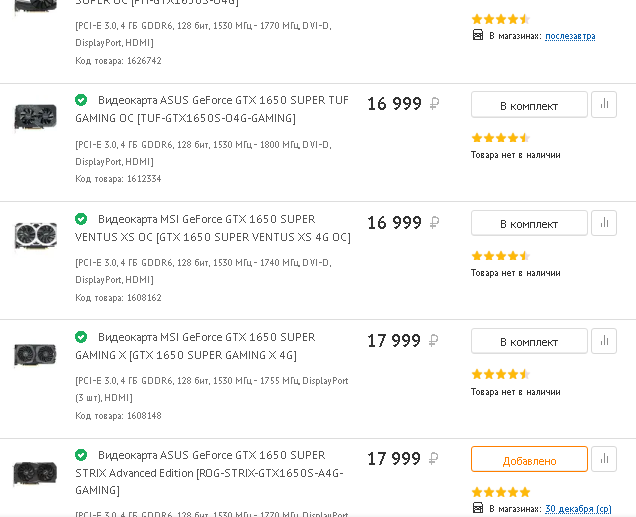
Task: Click green checkmark beside MSI GAMING X title
Action: [81, 337]
